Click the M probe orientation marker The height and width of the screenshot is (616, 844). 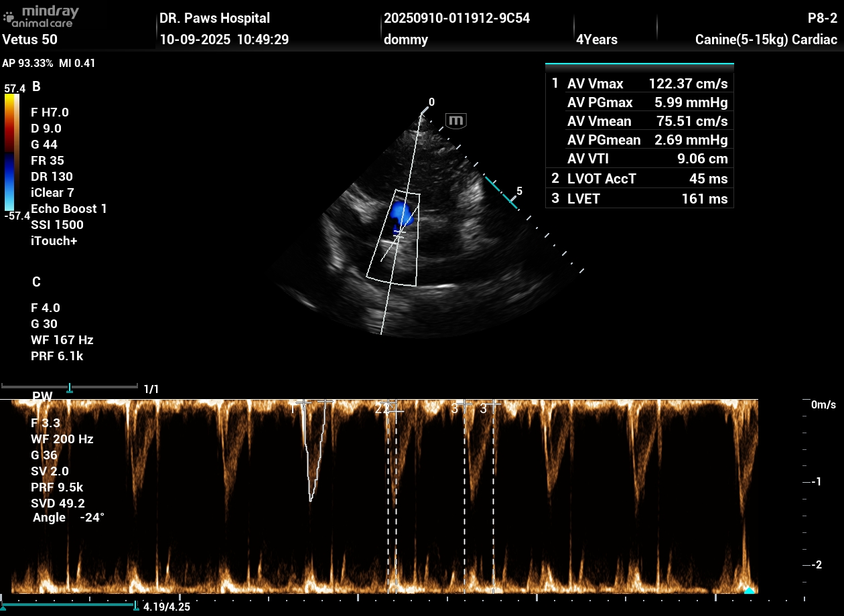(x=456, y=121)
